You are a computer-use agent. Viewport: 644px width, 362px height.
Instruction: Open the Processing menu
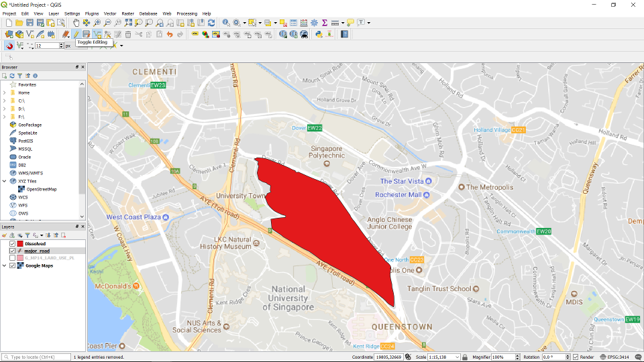point(186,13)
